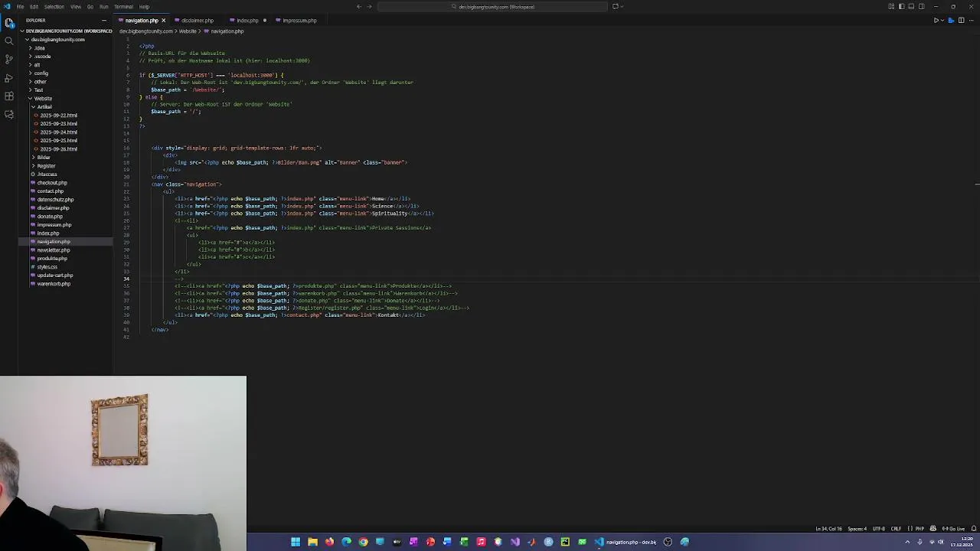Screen dimensions: 980x551
Task: Click UTF-8 encoding in status bar
Action: [x=879, y=529]
